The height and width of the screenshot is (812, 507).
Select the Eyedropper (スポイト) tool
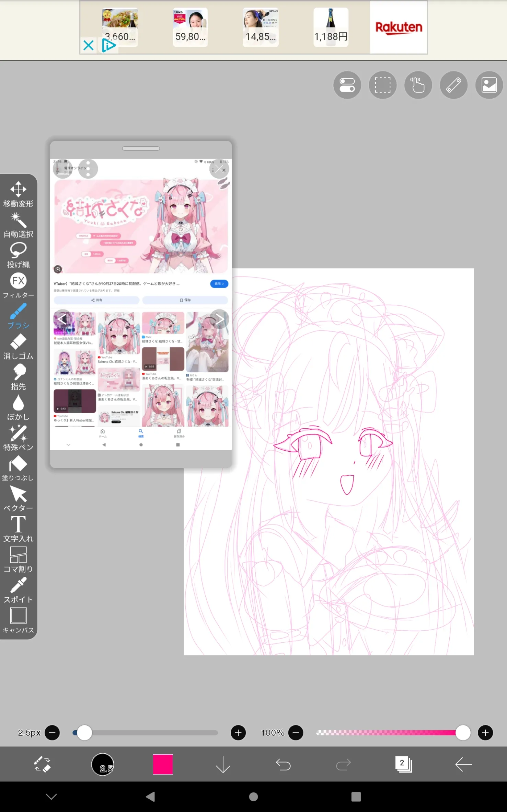[x=18, y=590]
